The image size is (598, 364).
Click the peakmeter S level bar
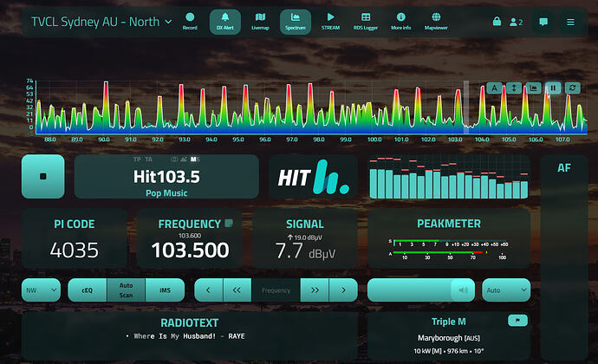click(450, 241)
